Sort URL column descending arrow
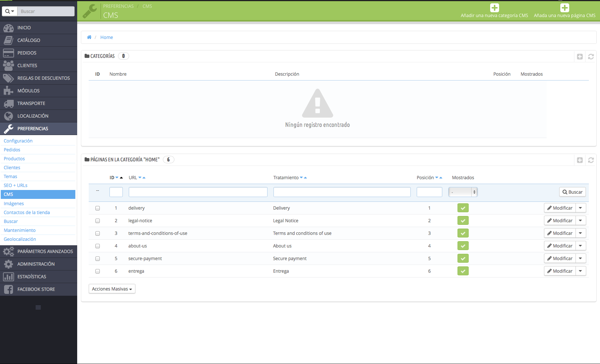This screenshot has height=364, width=600. pyautogui.click(x=140, y=178)
